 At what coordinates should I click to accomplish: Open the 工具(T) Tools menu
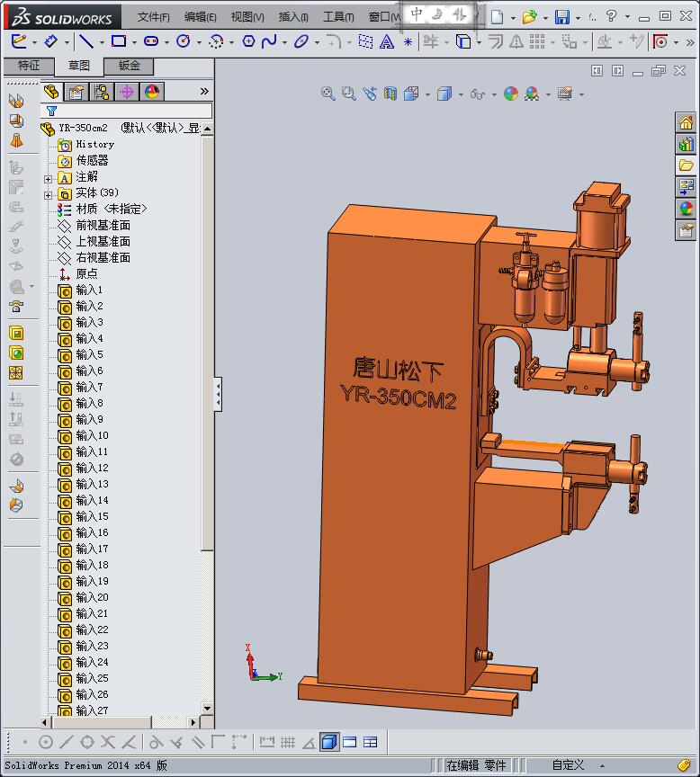coord(338,17)
